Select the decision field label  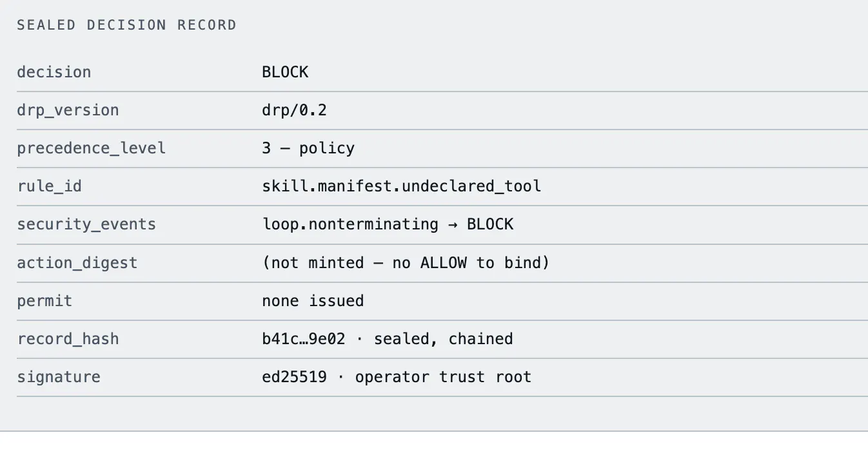[54, 72]
